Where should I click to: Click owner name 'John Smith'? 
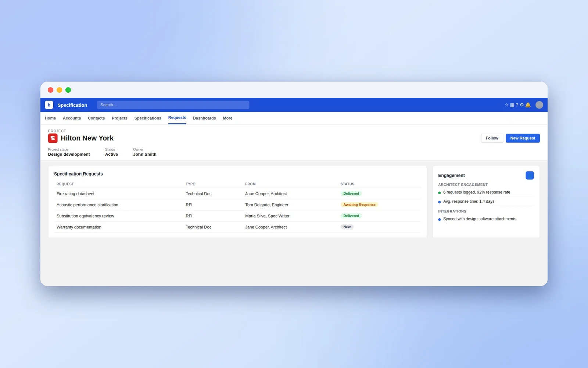pos(145,155)
